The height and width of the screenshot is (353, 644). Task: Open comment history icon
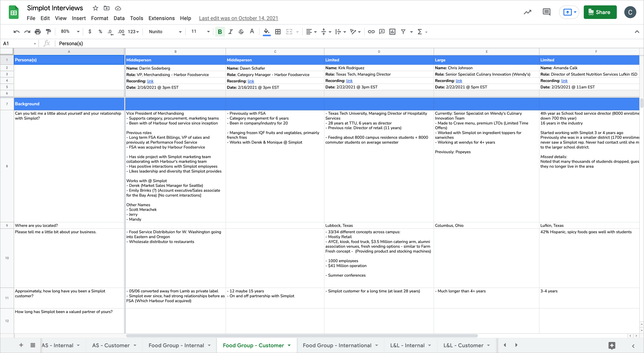click(x=546, y=12)
